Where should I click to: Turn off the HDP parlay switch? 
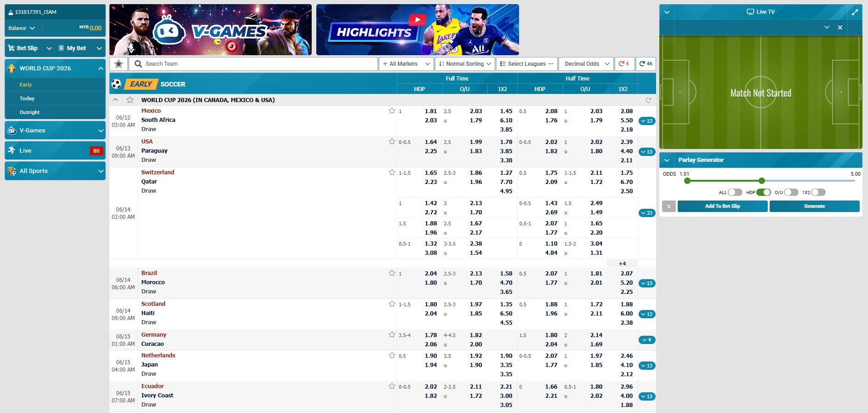(x=763, y=192)
